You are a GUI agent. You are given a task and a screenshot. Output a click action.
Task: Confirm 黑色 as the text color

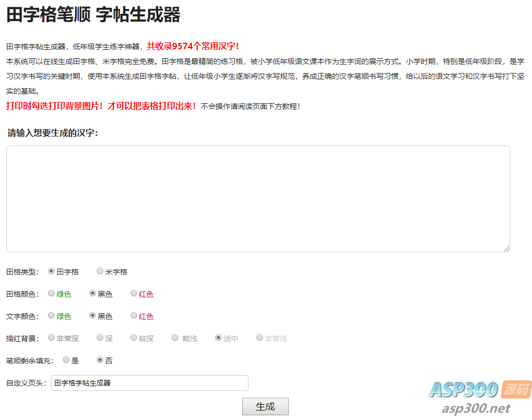click(92, 316)
